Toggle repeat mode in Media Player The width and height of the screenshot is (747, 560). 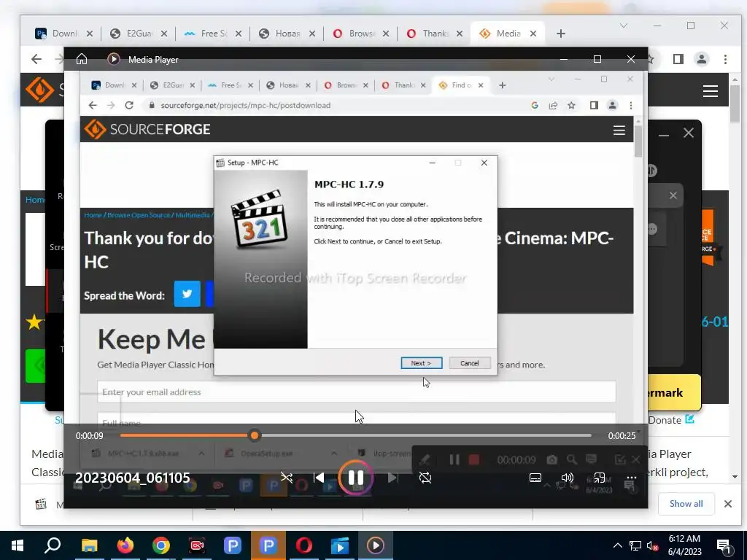(x=425, y=478)
